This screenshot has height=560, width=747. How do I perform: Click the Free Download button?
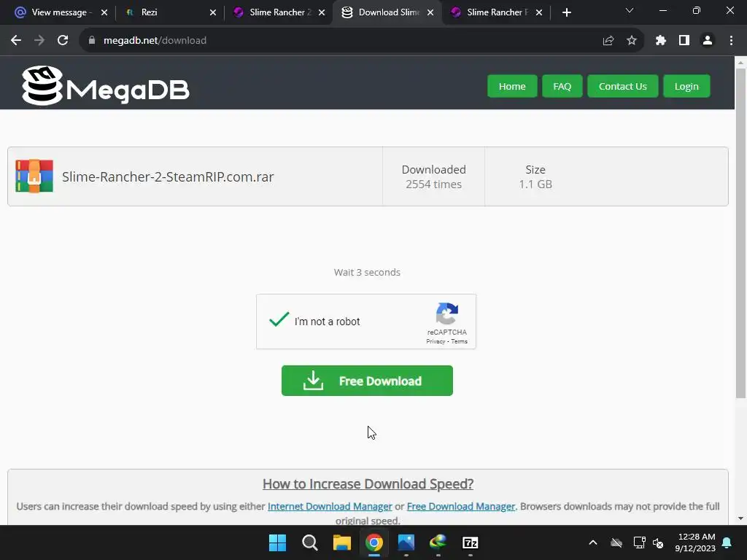click(367, 381)
